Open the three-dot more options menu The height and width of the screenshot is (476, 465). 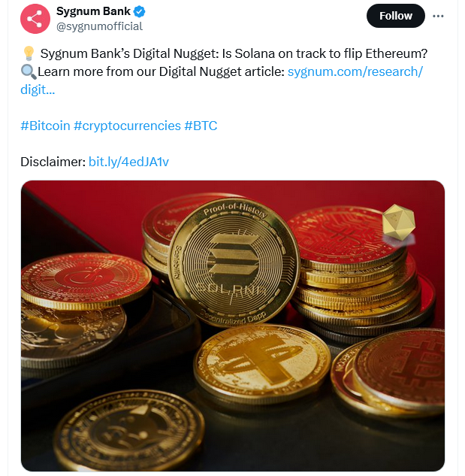(x=439, y=16)
